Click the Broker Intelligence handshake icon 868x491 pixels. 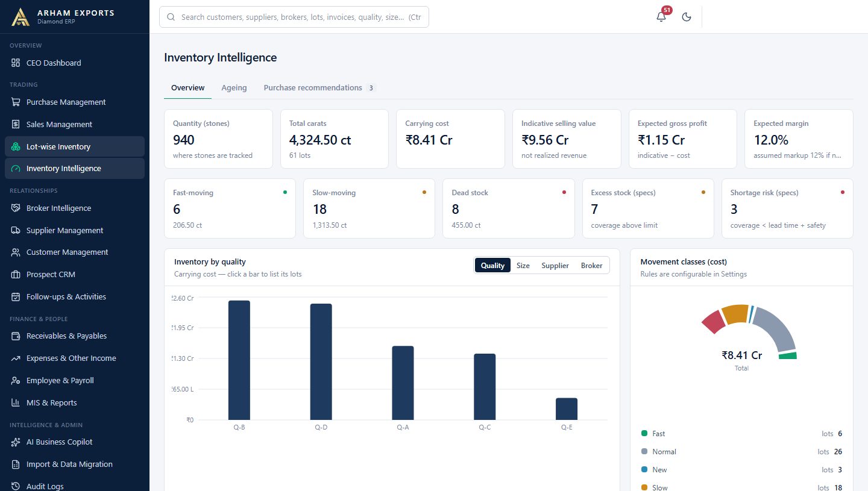(16, 208)
